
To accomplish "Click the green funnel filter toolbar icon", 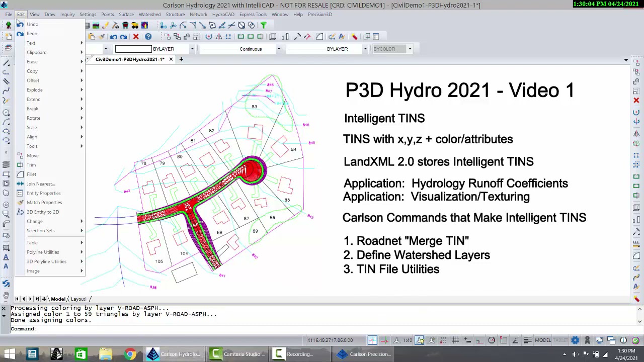I will coord(263,25).
